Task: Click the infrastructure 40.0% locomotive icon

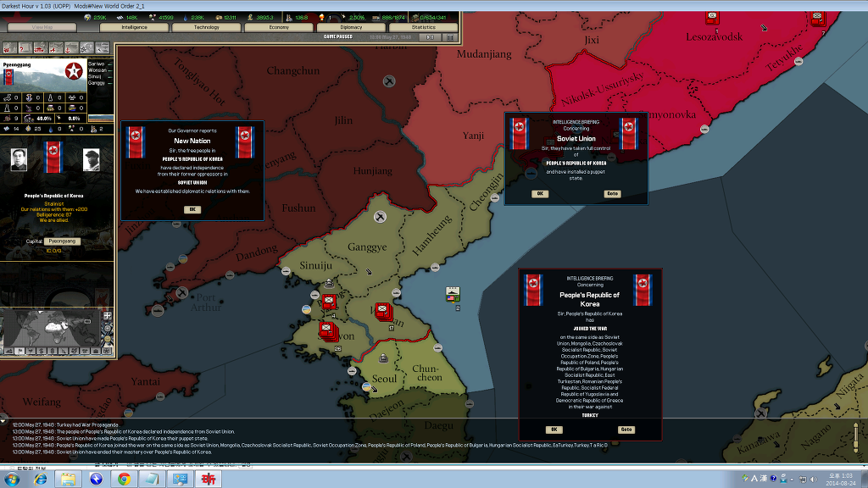Action: click(x=29, y=118)
